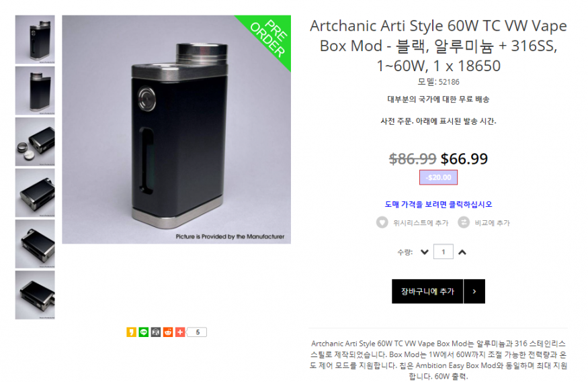
Task: Select the first product thumbnail
Action: 35,40
